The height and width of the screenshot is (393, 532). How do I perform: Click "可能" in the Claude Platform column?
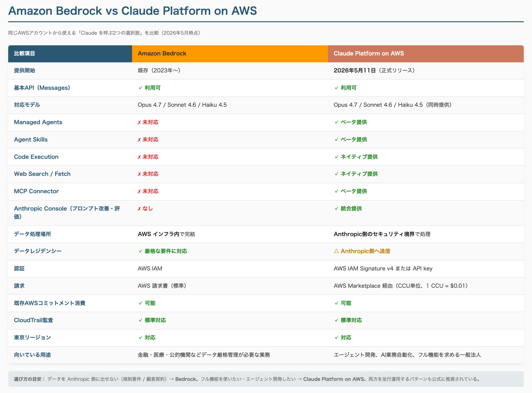click(x=343, y=303)
